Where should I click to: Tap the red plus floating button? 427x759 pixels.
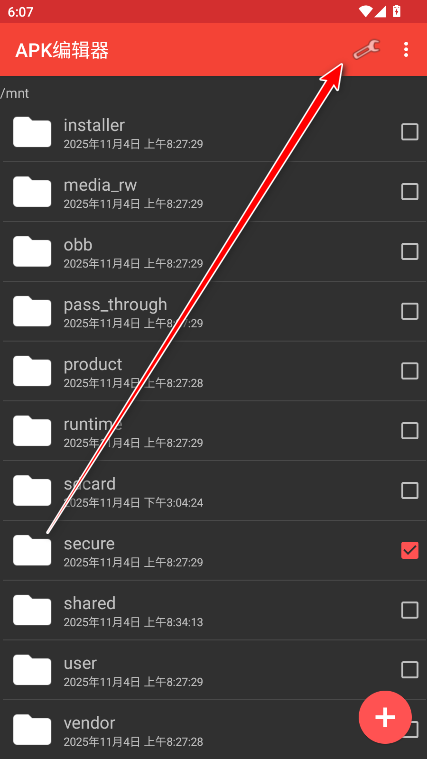tap(385, 717)
